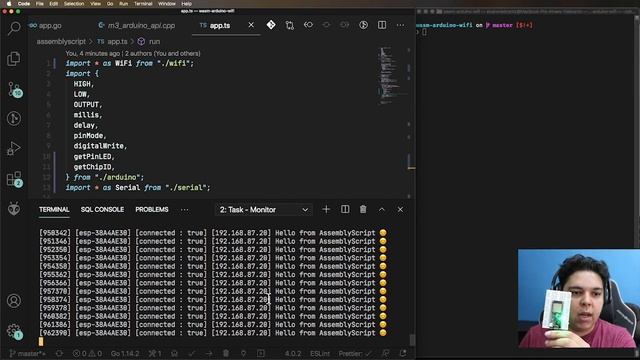This screenshot has height=360, width=640.
Task: Open errors and warnings count in status bar
Action: pyautogui.click(x=87, y=353)
